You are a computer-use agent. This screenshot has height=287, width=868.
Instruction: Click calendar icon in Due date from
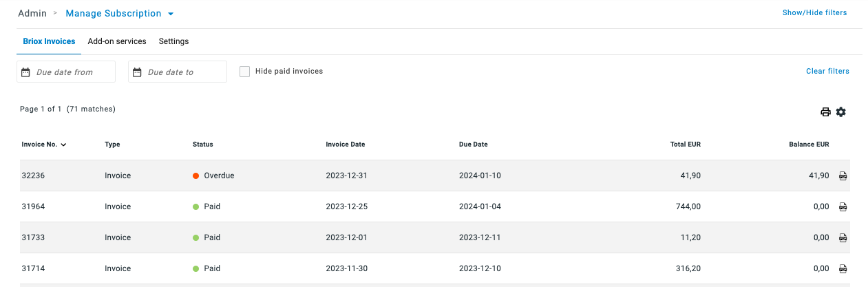point(25,72)
